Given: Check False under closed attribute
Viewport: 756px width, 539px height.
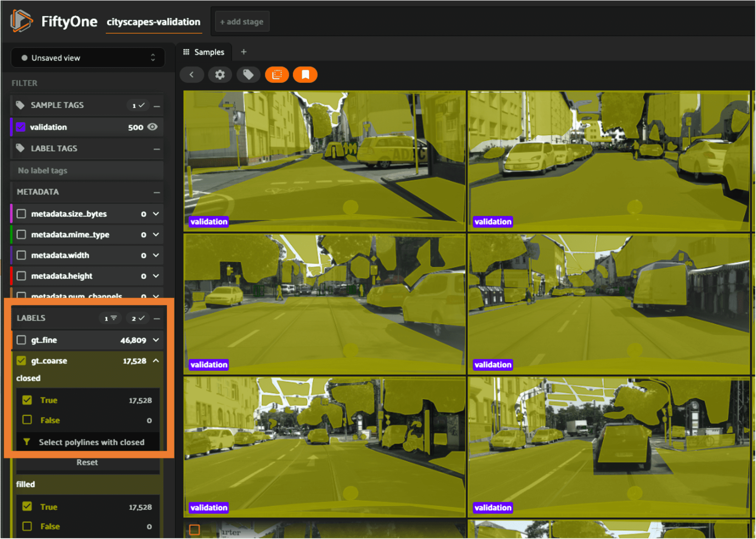Looking at the screenshot, I should (x=27, y=420).
